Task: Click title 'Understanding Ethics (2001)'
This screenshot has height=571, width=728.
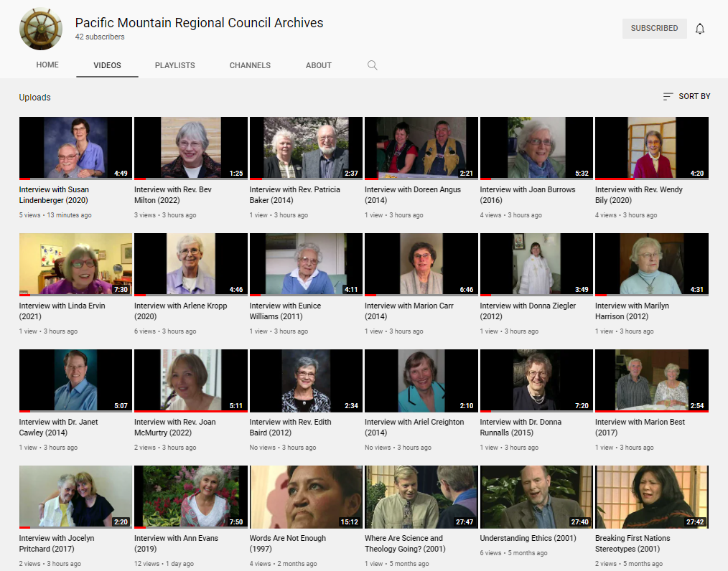Action: coord(528,538)
